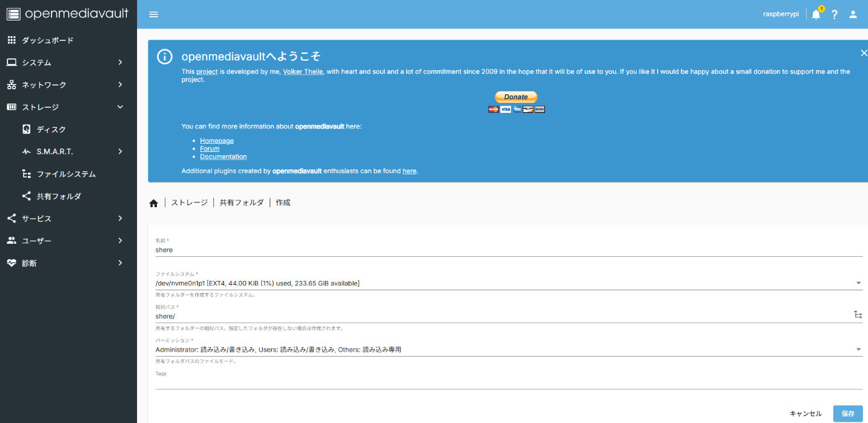This screenshot has width=868, height=423.
Task: Click the 相対パス input field
Action: [502, 316]
